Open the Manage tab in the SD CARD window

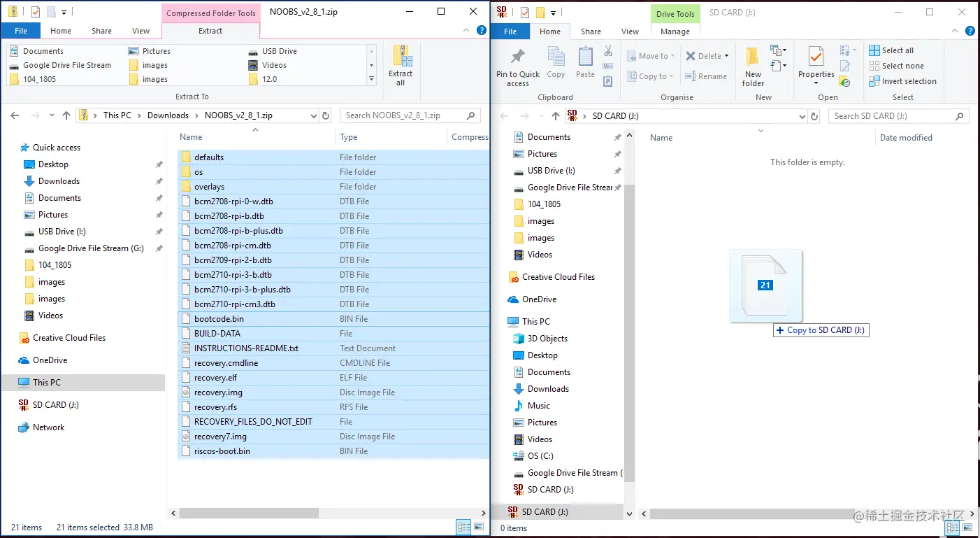click(x=675, y=31)
